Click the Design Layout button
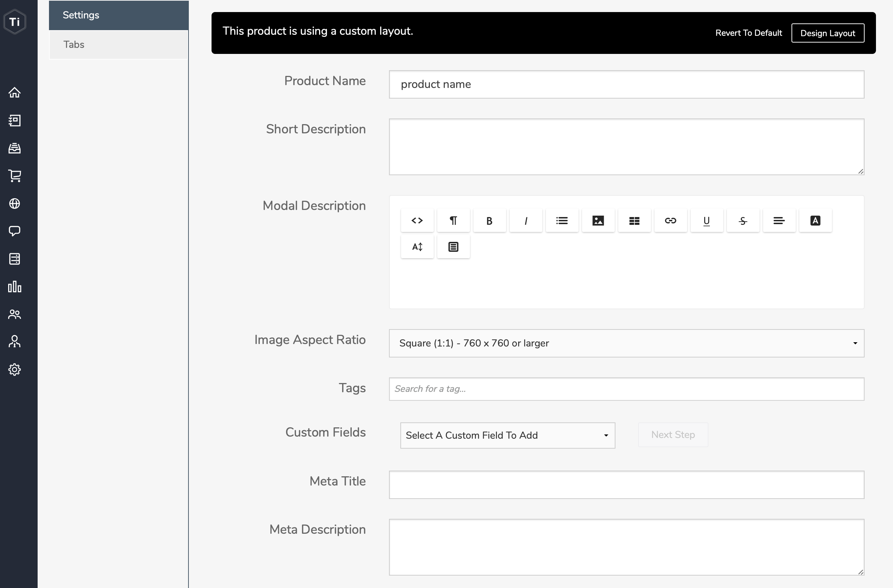Image resolution: width=893 pixels, height=588 pixels. click(x=828, y=33)
